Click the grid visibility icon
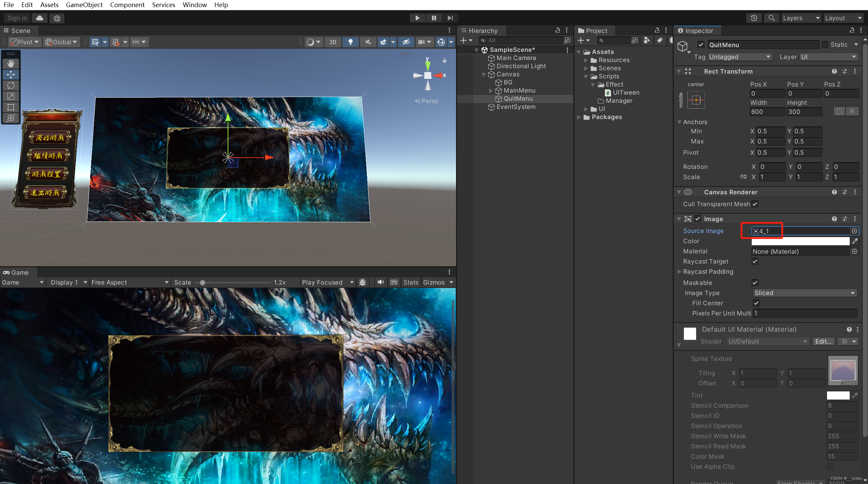This screenshot has width=868, height=484. [x=95, y=42]
